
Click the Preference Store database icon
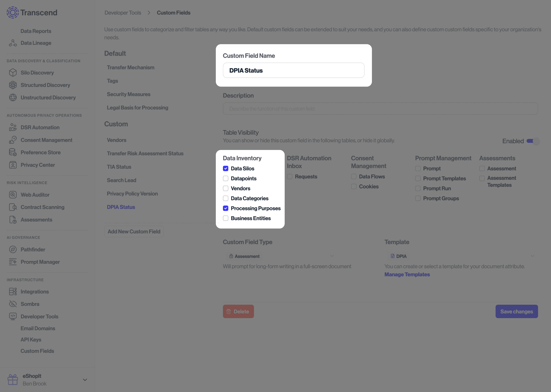point(13,152)
